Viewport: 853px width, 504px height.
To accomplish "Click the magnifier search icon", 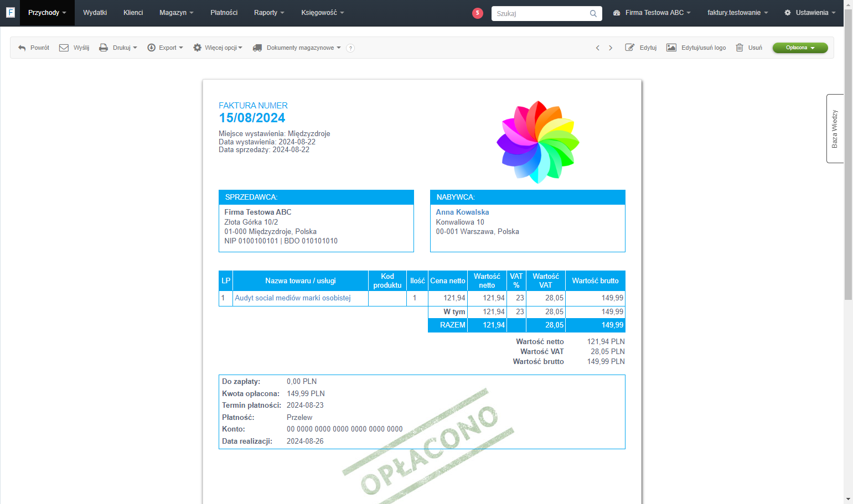I will (593, 13).
